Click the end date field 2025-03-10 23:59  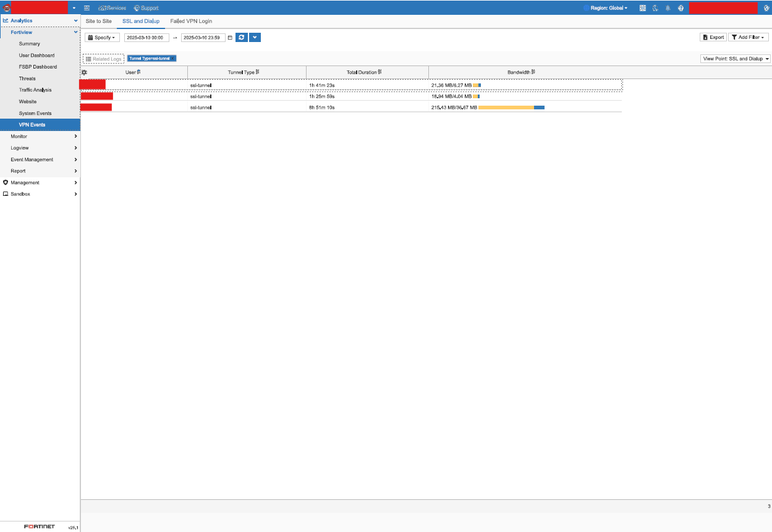click(203, 38)
